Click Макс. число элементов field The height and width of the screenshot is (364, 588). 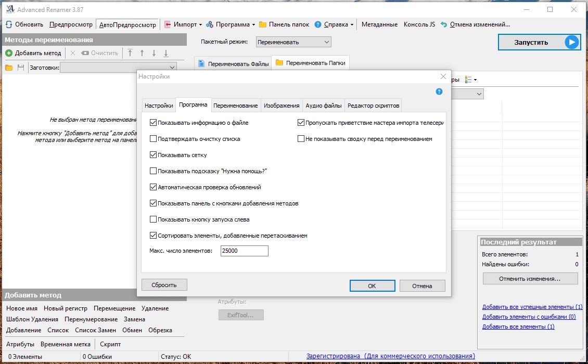tap(244, 251)
